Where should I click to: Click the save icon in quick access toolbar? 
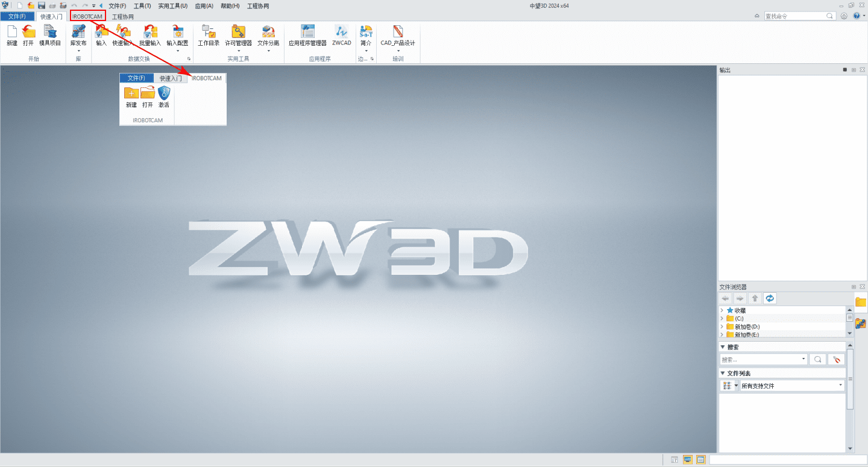point(42,5)
